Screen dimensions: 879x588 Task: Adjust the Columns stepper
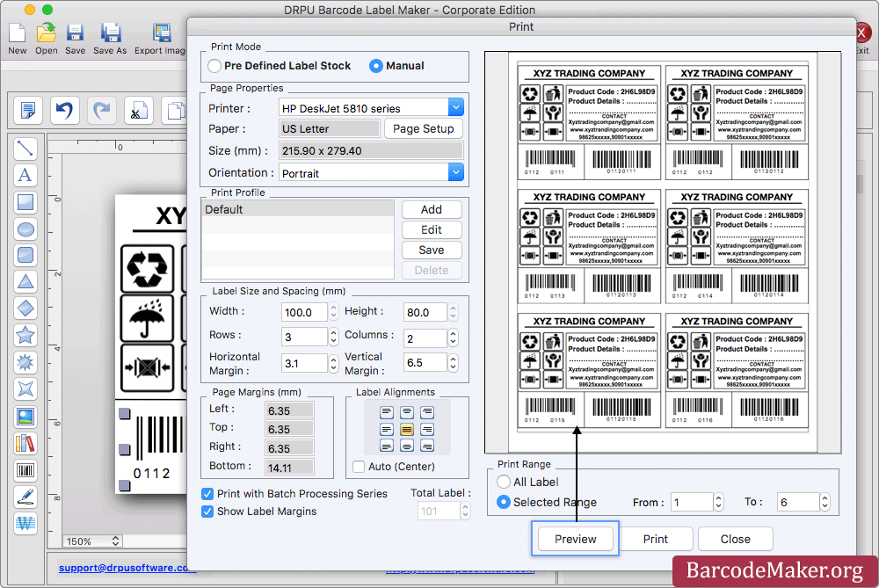[x=453, y=337]
